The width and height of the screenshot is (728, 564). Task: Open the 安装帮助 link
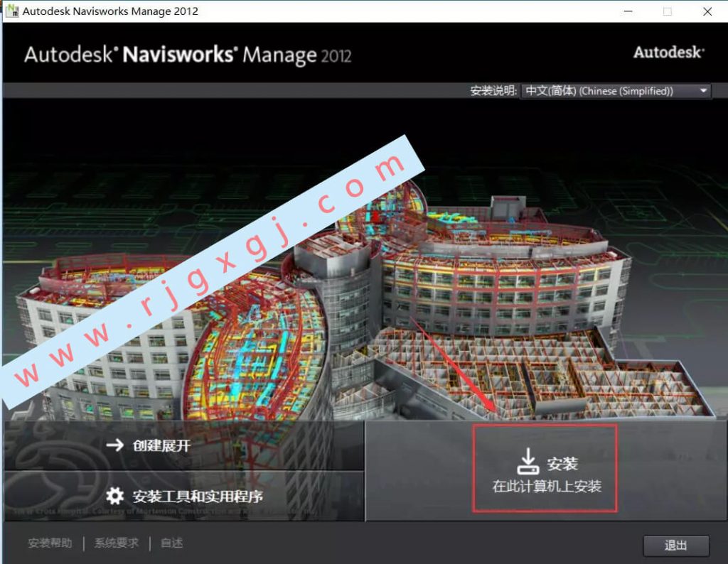click(x=50, y=543)
